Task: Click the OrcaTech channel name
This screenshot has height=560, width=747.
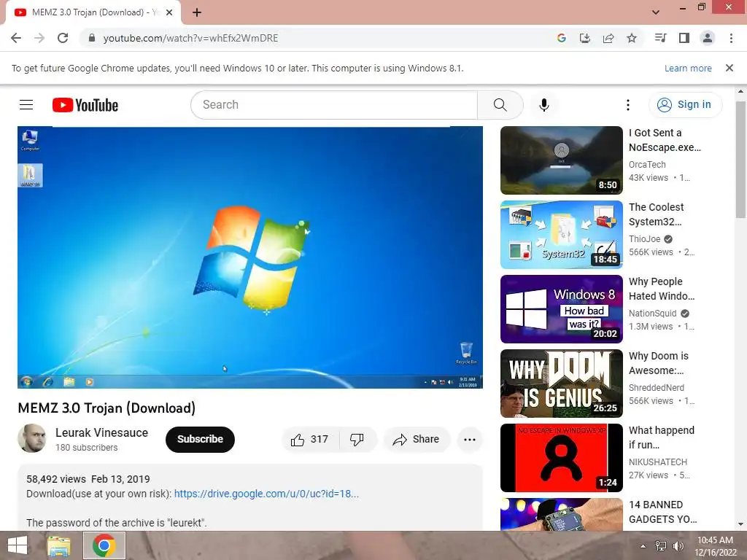Action: point(647,165)
